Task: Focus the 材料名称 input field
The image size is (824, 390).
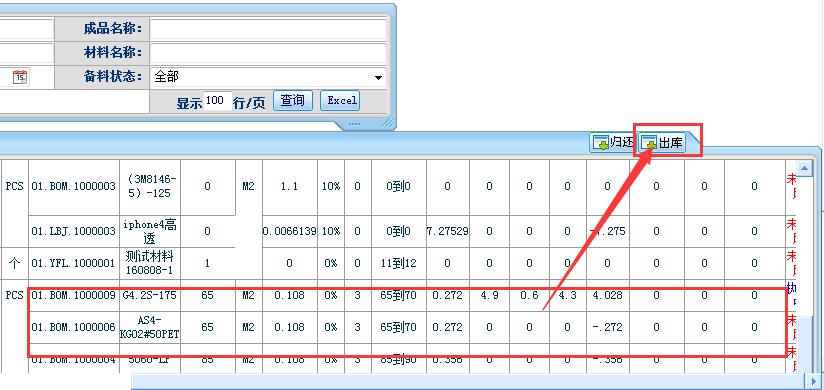Action: coord(268,53)
